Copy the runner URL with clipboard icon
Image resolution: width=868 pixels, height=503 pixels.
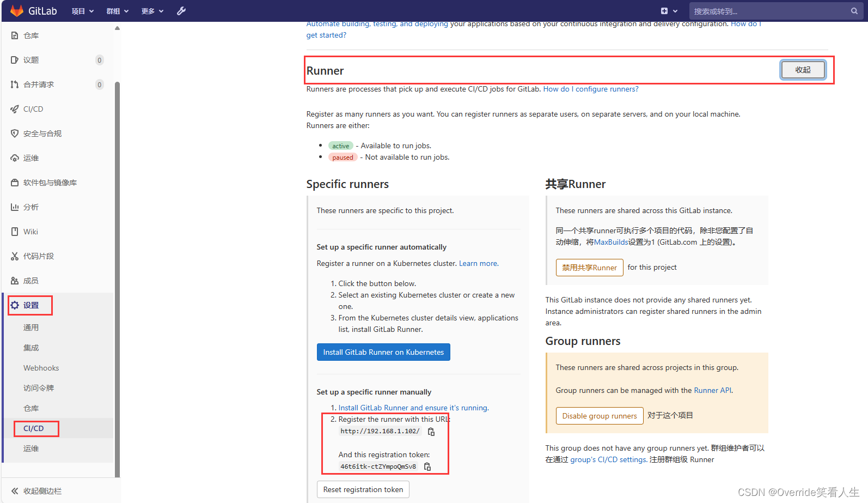click(x=431, y=432)
